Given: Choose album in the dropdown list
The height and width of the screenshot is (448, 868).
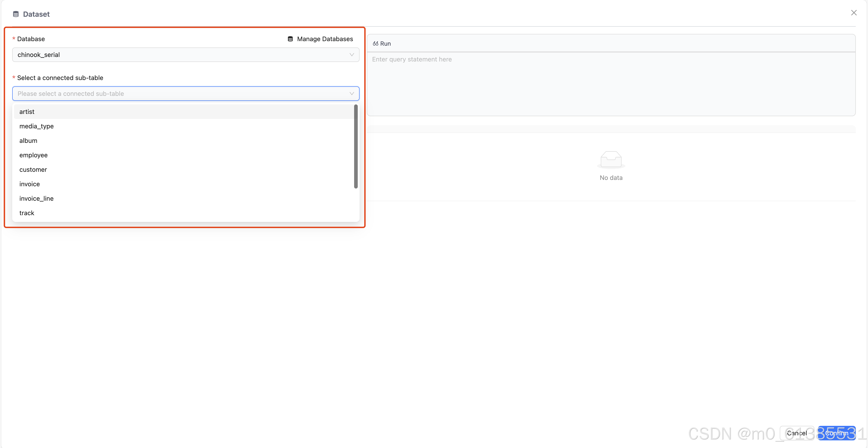Looking at the screenshot, I should tap(28, 141).
